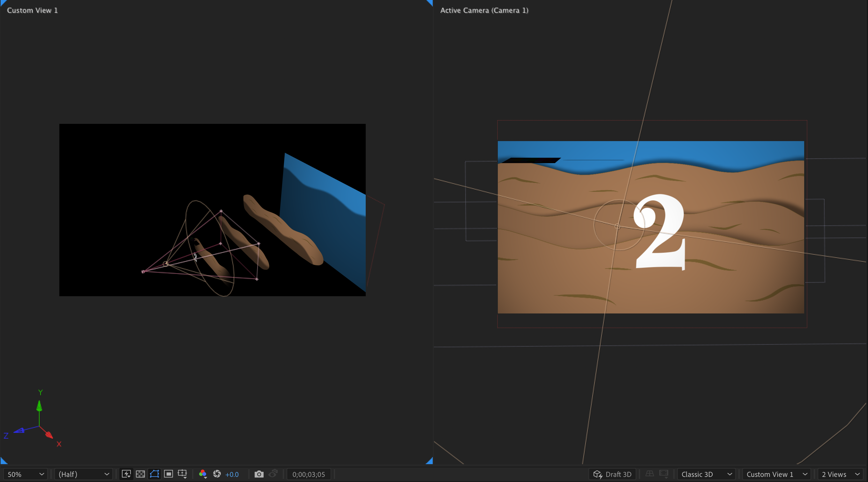This screenshot has width=868, height=482.
Task: Click the Show Snapshot icon
Action: 273,474
